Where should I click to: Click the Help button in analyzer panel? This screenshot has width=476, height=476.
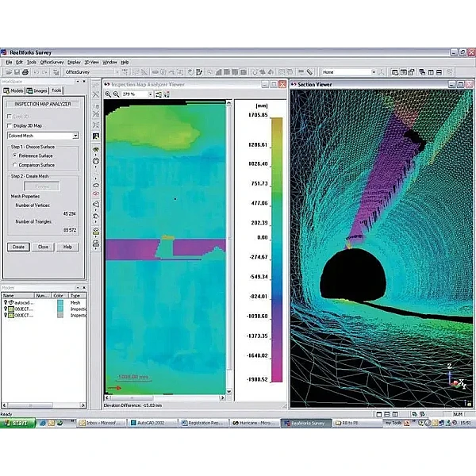(x=67, y=247)
